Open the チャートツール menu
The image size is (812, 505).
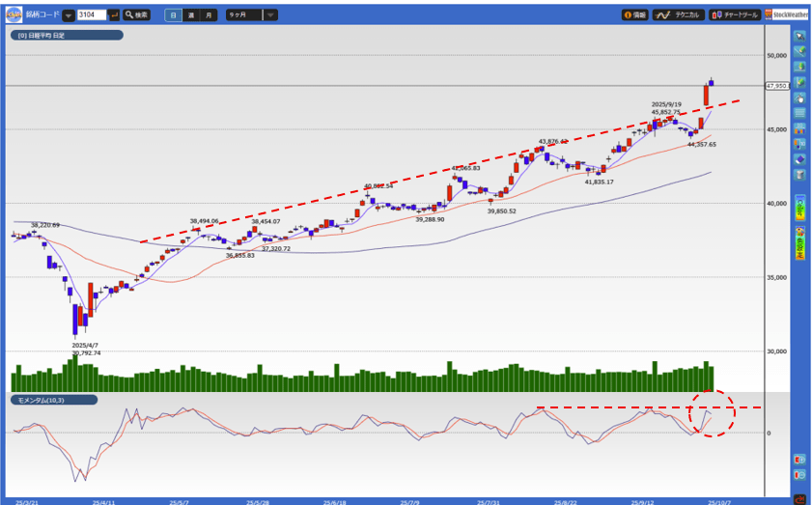(x=735, y=15)
